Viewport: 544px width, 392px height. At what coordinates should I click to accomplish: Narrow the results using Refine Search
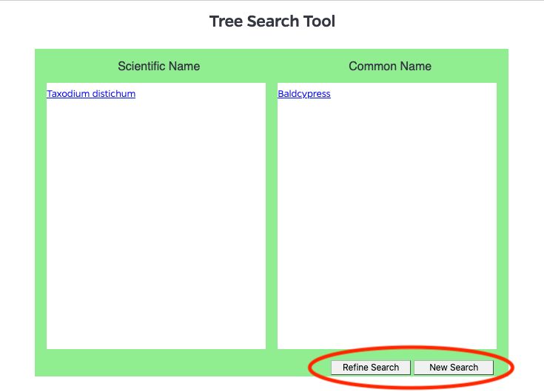pyautogui.click(x=371, y=368)
